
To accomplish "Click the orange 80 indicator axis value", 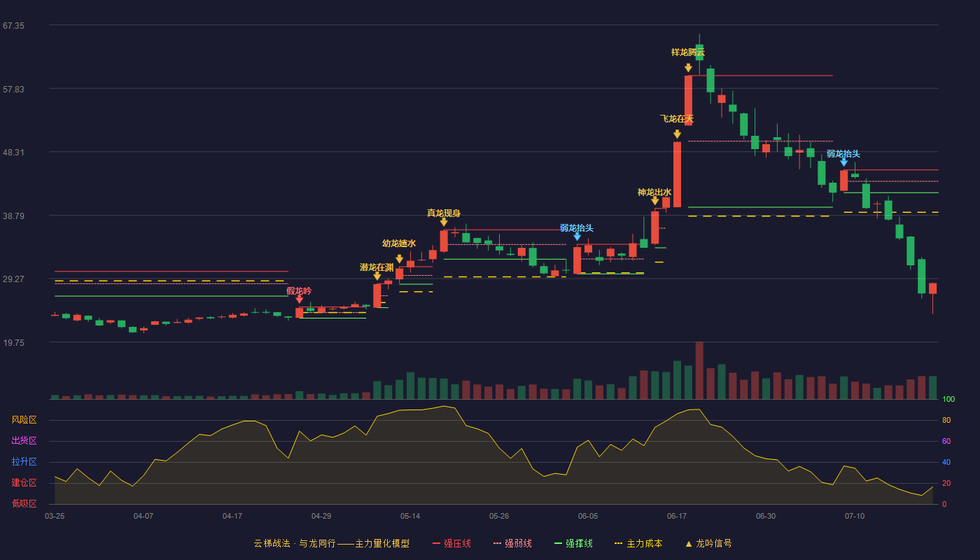I will coord(946,421).
